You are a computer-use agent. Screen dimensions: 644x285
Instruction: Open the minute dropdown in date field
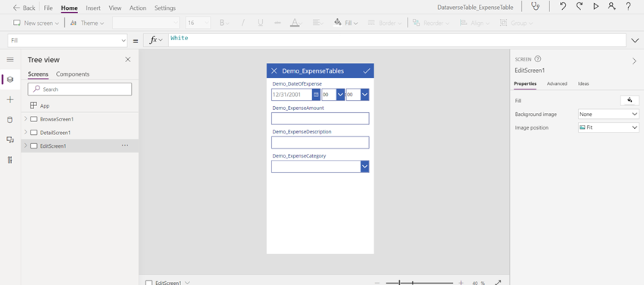(364, 95)
